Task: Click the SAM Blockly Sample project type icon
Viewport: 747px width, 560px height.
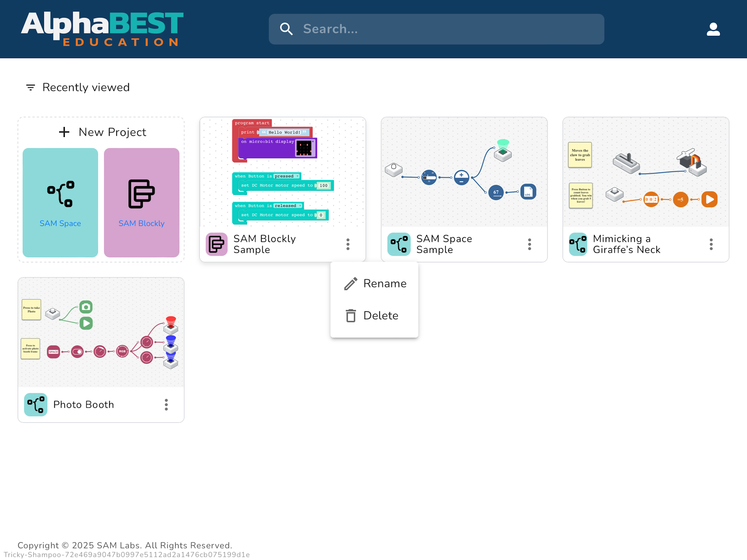Action: click(216, 244)
